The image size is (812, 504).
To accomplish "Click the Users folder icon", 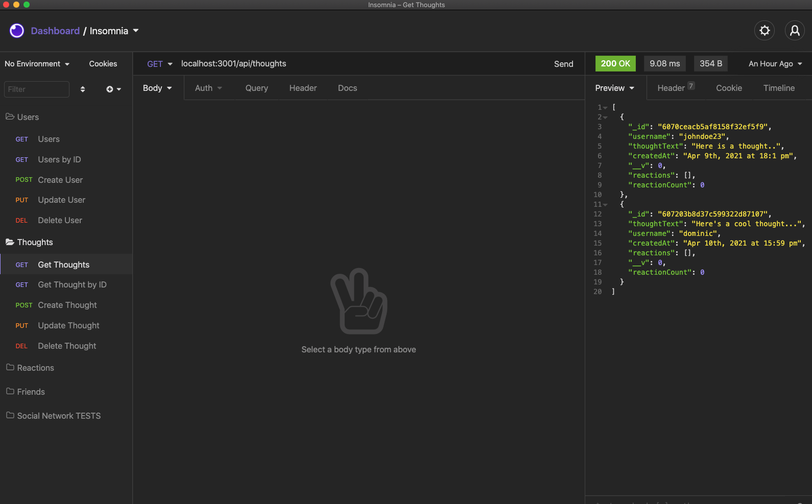I will (x=10, y=116).
